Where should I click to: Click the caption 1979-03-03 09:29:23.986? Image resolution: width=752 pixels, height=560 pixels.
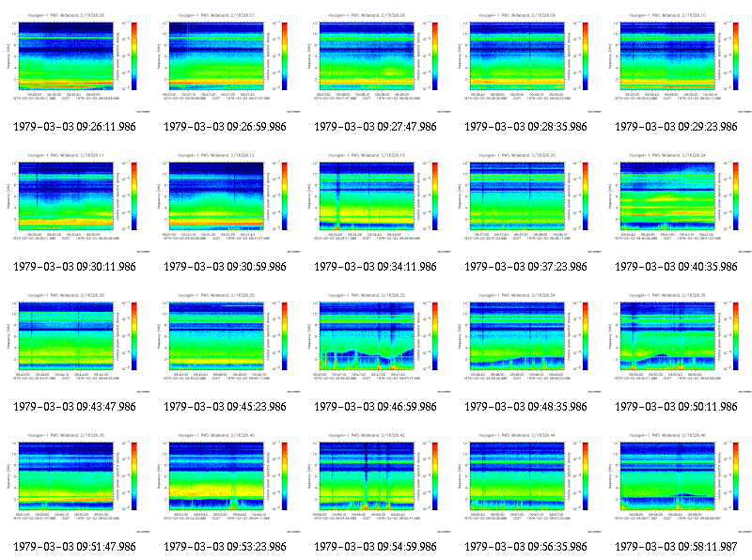pos(676,127)
